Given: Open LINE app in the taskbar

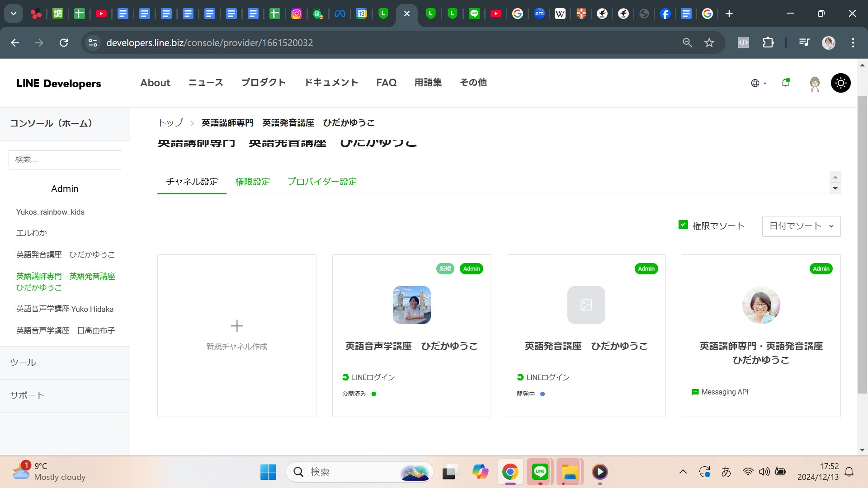Looking at the screenshot, I should [x=540, y=472].
